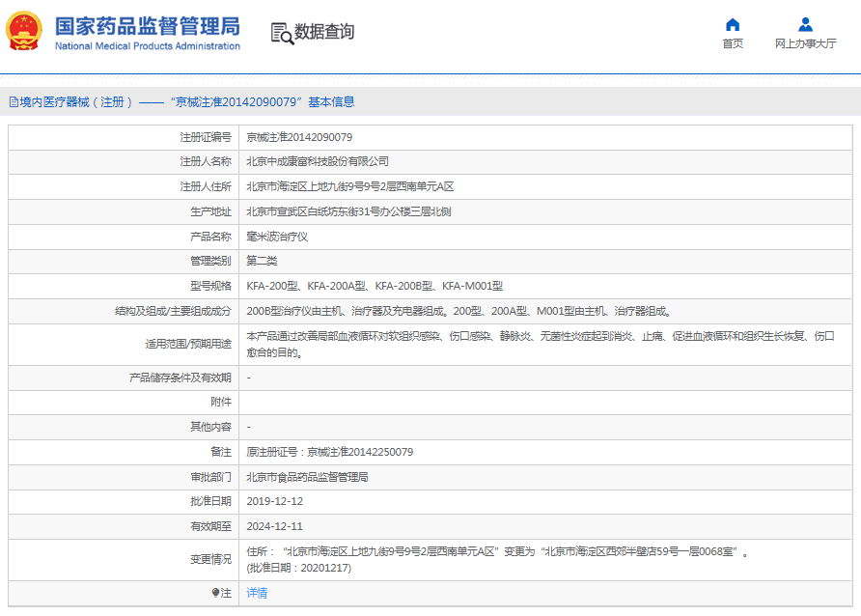Click the 注册证编号 value 京械注准20142090079
Viewport: 861px width, 616px height.
pyautogui.click(x=299, y=137)
